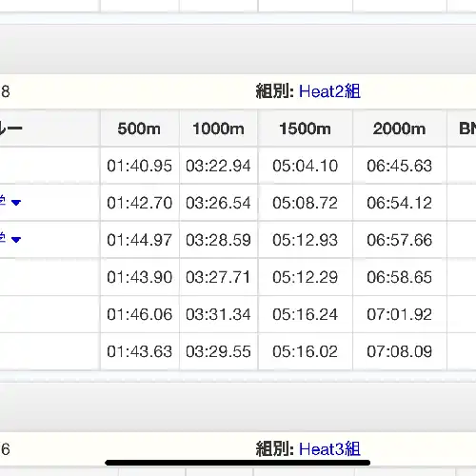Click the partial blue link beside 01:42.70 row arrow
This screenshot has width=476, height=476.
3,202
